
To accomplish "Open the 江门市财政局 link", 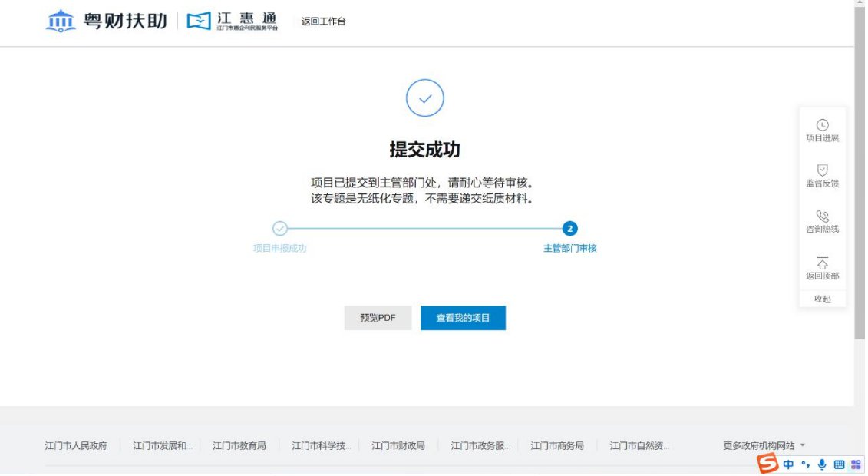I will tap(399, 447).
